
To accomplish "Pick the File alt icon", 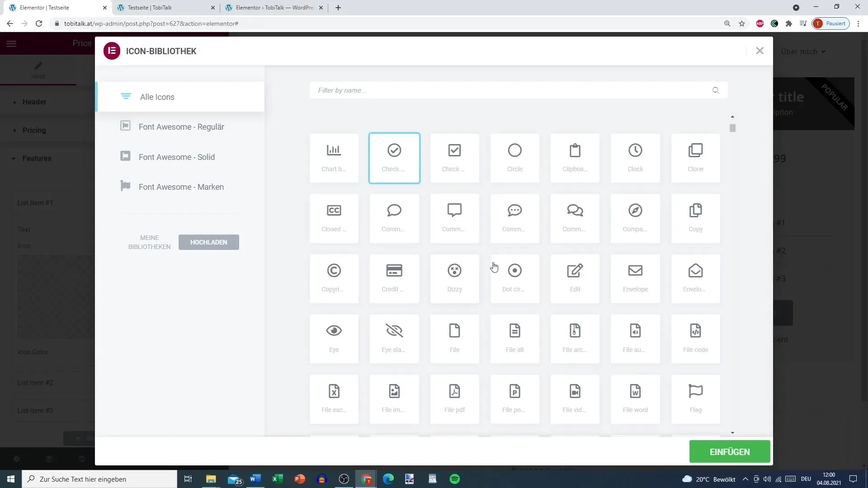I will click(515, 339).
